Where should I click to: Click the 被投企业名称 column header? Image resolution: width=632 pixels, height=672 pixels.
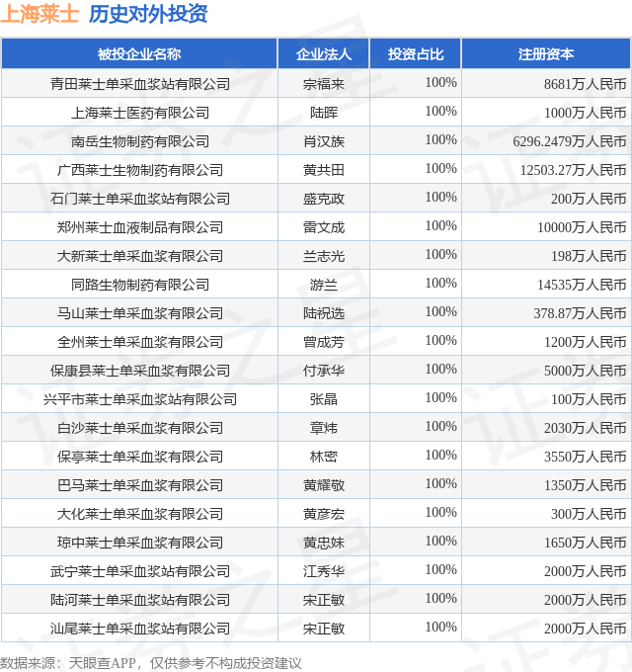coord(139,54)
